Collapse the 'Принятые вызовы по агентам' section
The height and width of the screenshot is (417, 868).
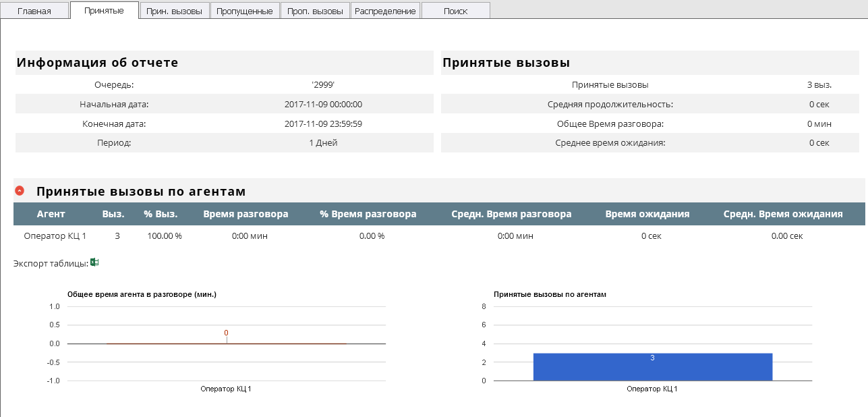pos(20,191)
